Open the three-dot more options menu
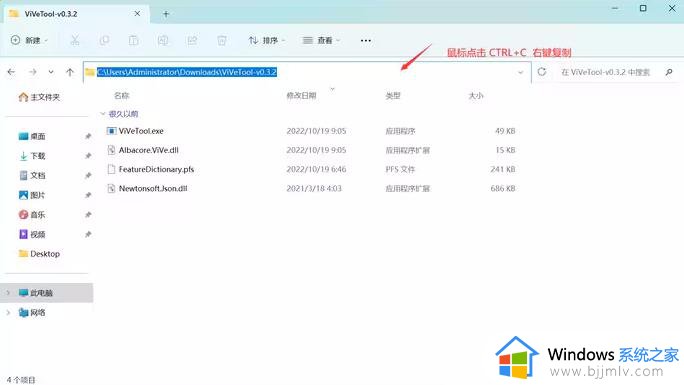This screenshot has height=385, width=684. coord(366,41)
